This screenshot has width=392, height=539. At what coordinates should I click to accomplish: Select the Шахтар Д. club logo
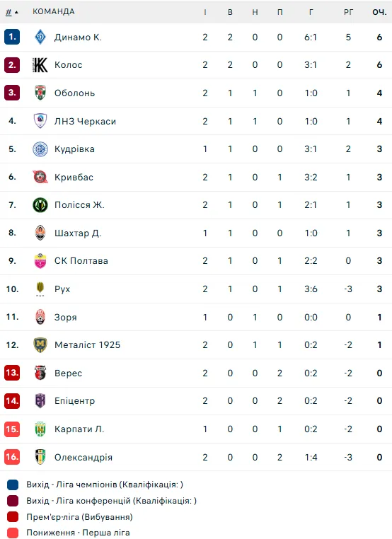pos(40,233)
